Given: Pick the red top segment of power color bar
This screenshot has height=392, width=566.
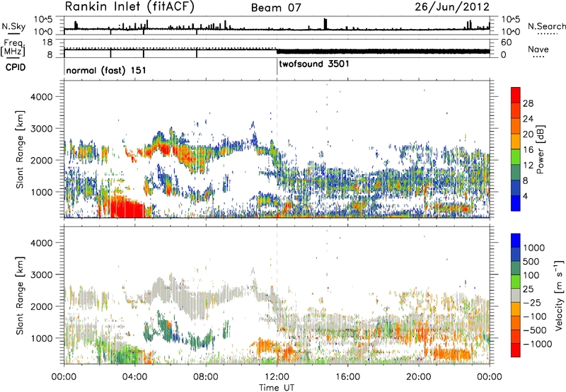Looking at the screenshot, I should (516, 95).
